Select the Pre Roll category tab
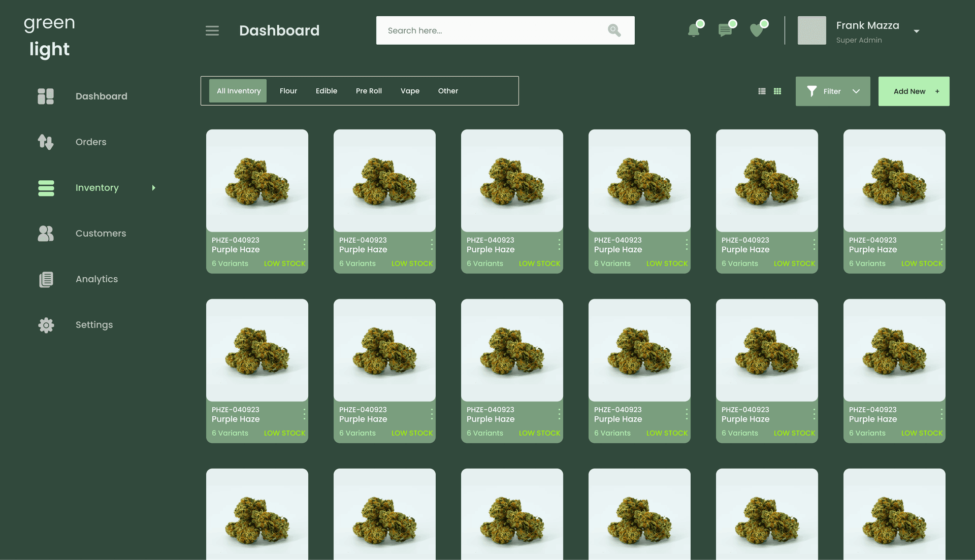 point(369,91)
